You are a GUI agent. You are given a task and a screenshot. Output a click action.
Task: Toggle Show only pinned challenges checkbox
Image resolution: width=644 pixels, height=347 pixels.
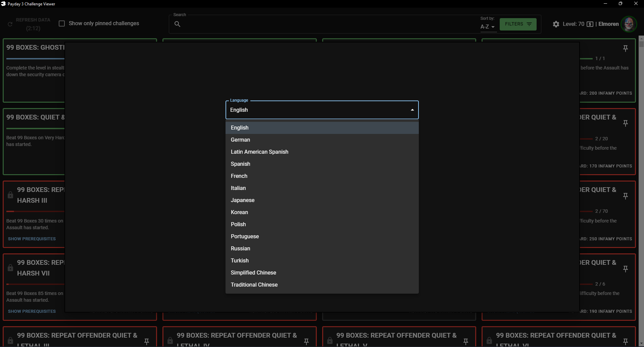point(62,23)
